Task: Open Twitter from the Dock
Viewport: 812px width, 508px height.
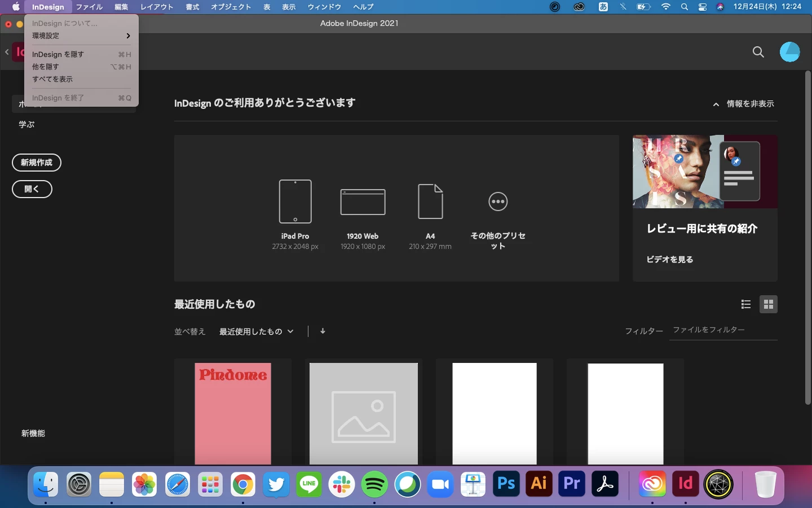Action: pos(276,484)
